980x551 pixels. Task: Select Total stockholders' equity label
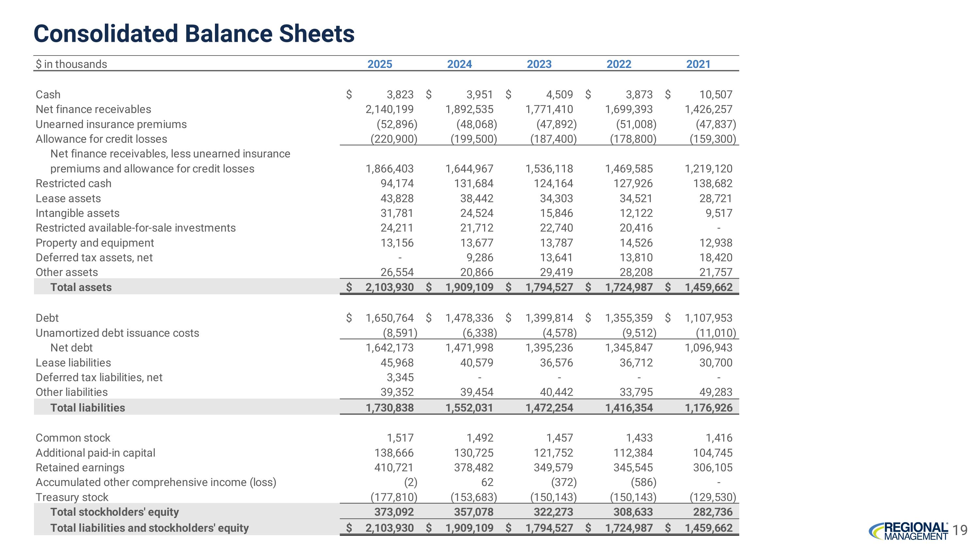(x=115, y=512)
